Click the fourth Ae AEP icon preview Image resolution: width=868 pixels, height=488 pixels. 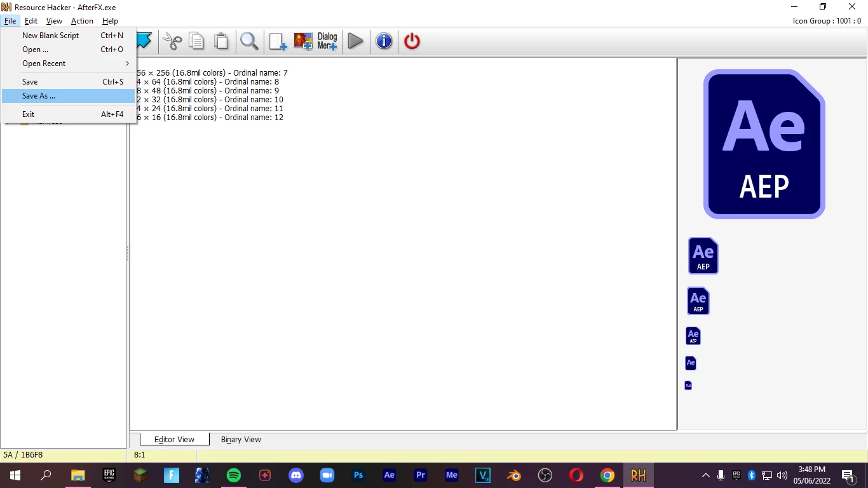point(693,336)
